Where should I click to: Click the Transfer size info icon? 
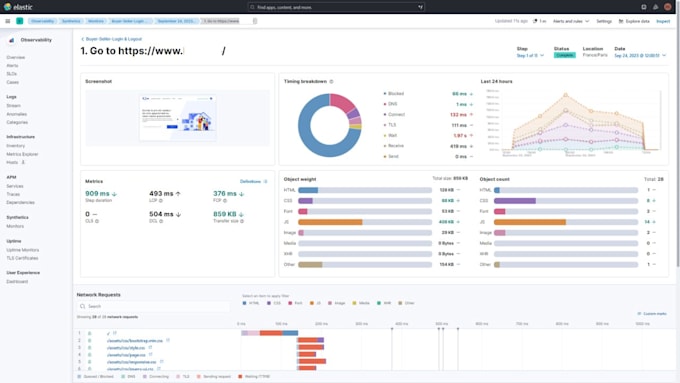point(242,221)
